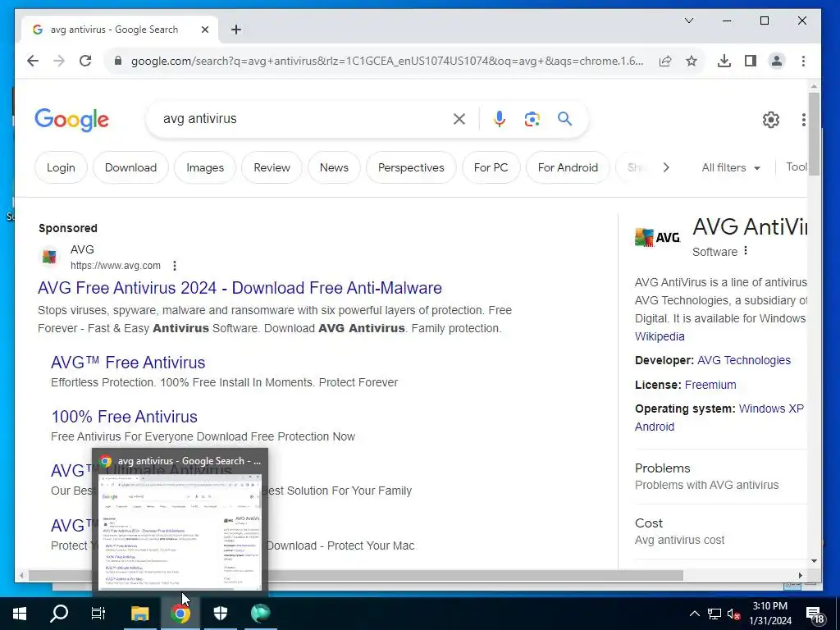Click the horizontal scrollbar left arrow
The image size is (840, 630).
click(x=21, y=575)
